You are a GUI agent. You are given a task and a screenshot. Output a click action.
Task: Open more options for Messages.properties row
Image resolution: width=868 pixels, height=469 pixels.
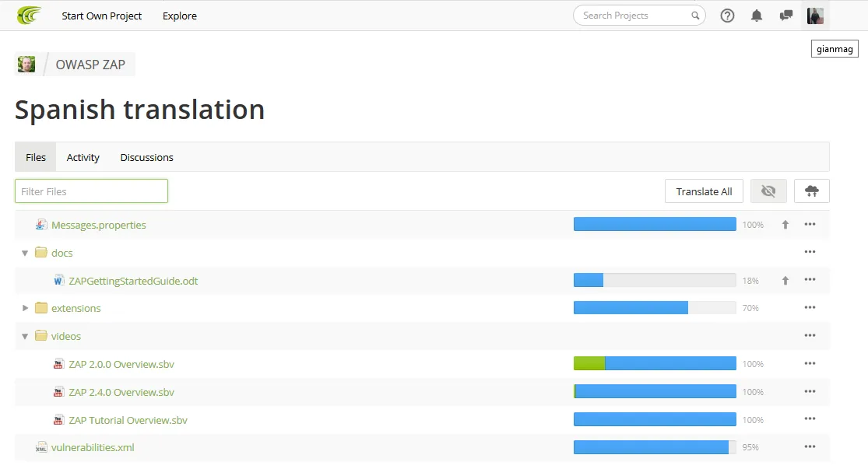pos(810,224)
